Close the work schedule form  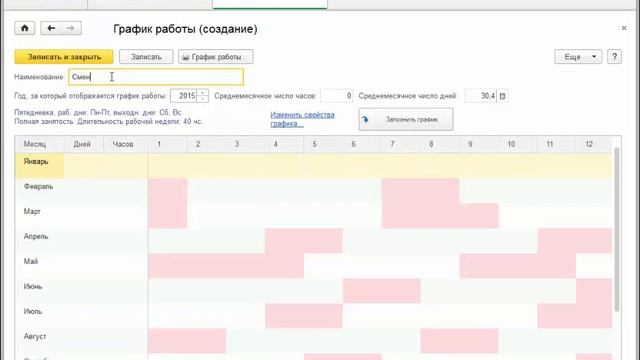click(x=624, y=28)
